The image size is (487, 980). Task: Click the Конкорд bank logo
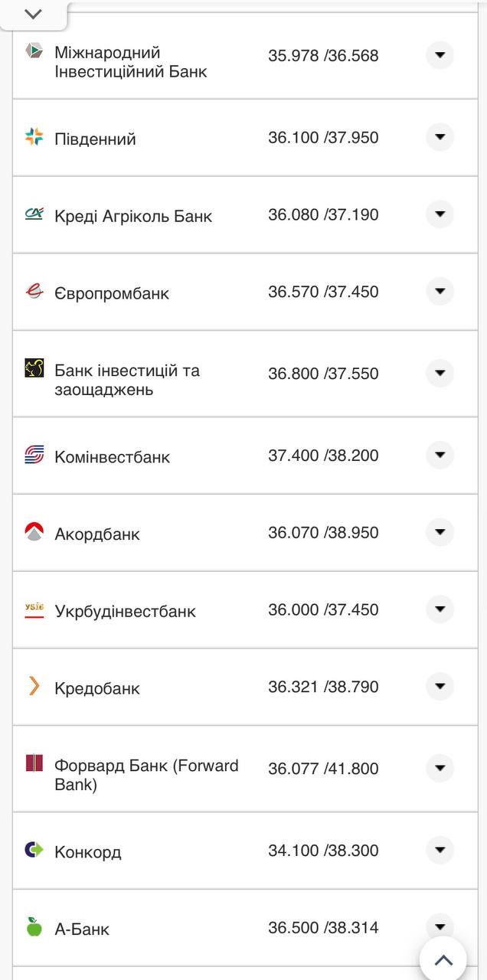34,849
